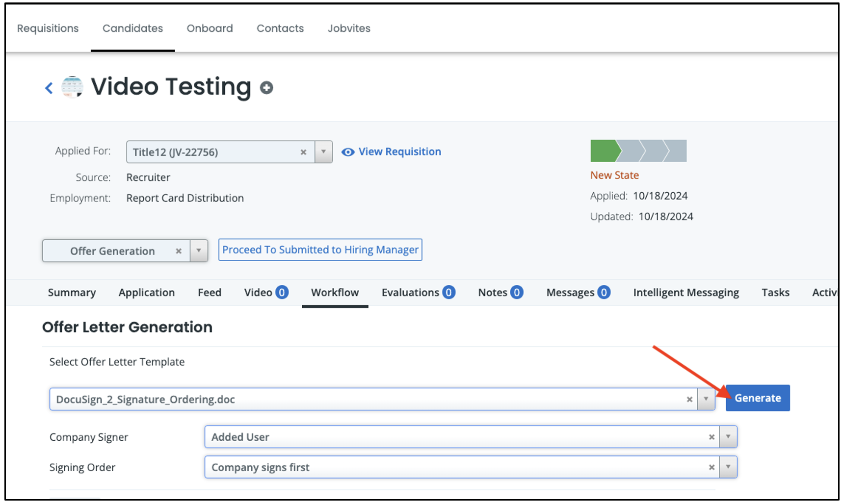Clear the Applied For requisition selection
Screen dimensions: 842x504
tap(303, 152)
